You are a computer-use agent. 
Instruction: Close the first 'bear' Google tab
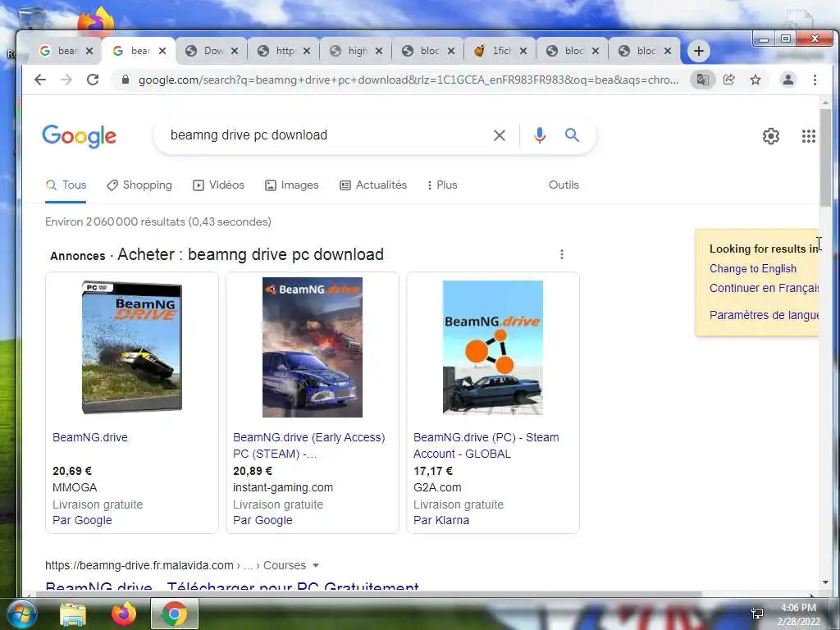(x=89, y=51)
